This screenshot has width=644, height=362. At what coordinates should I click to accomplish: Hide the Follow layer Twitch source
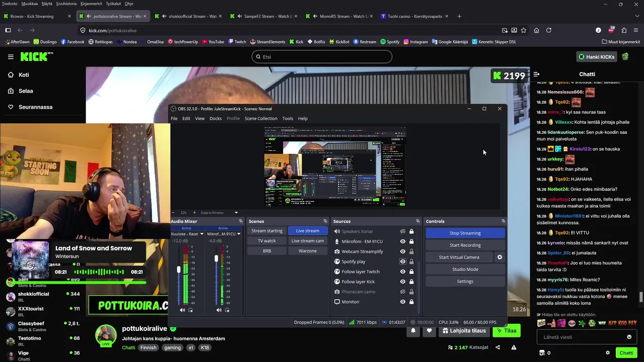[403, 271]
